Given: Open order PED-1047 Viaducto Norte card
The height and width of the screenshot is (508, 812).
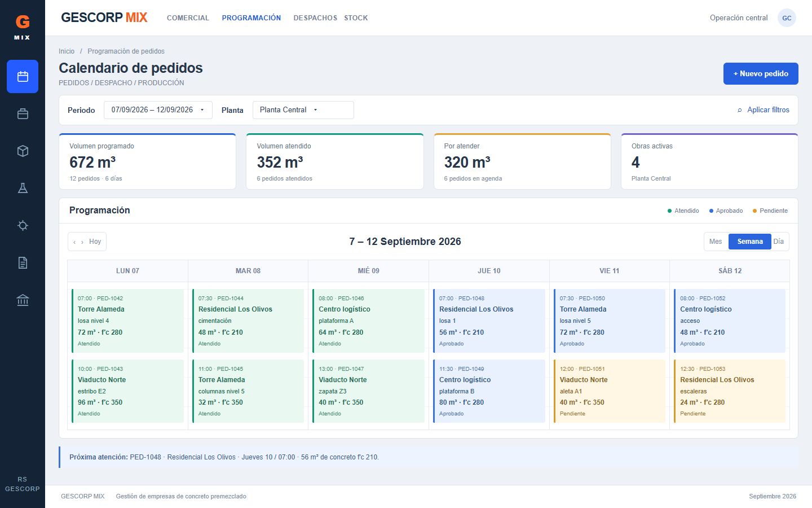Looking at the screenshot, I should point(369,391).
